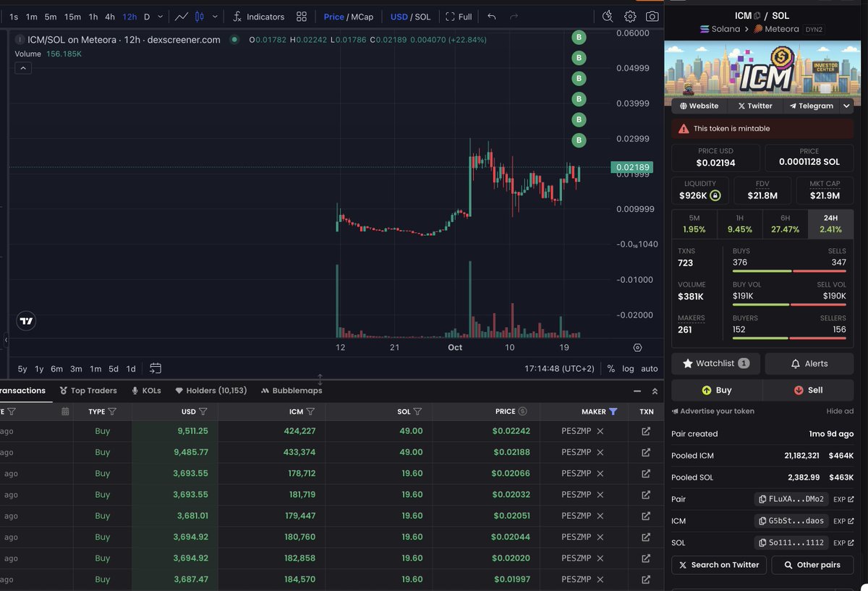
Task: Click Search on Twitter button
Action: tap(718, 565)
